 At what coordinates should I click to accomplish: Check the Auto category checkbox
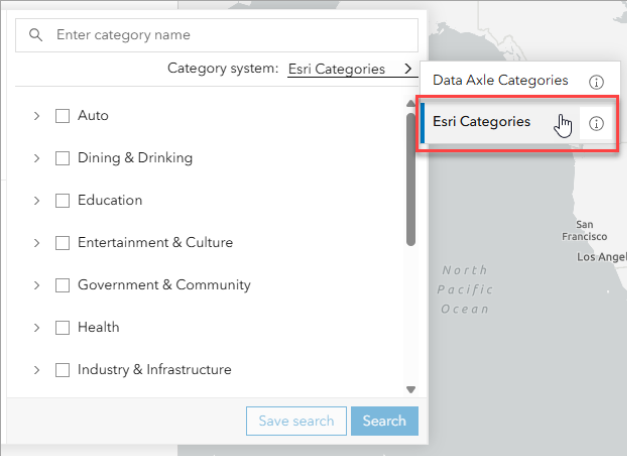(x=62, y=116)
